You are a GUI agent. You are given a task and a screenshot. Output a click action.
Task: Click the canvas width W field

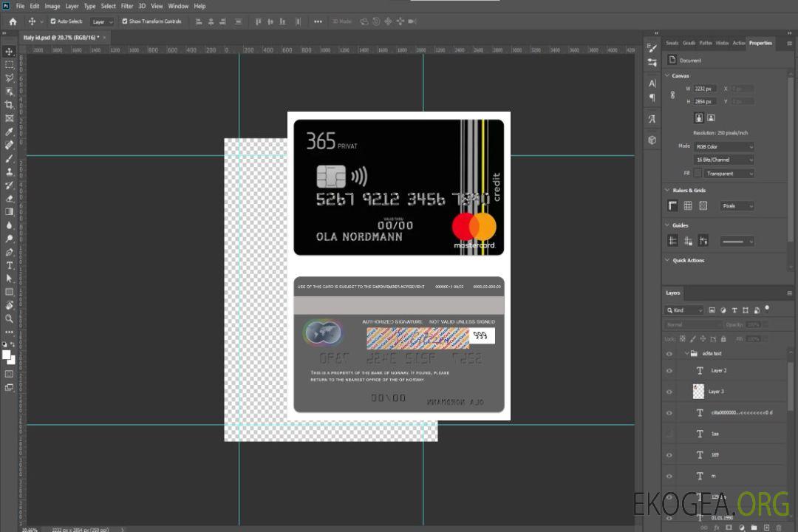pyautogui.click(x=705, y=89)
